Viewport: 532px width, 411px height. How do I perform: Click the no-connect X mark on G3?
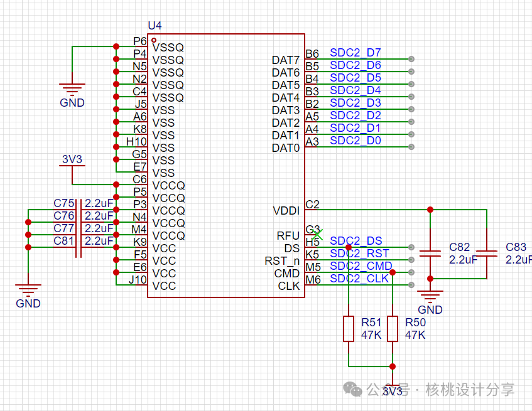coord(317,235)
